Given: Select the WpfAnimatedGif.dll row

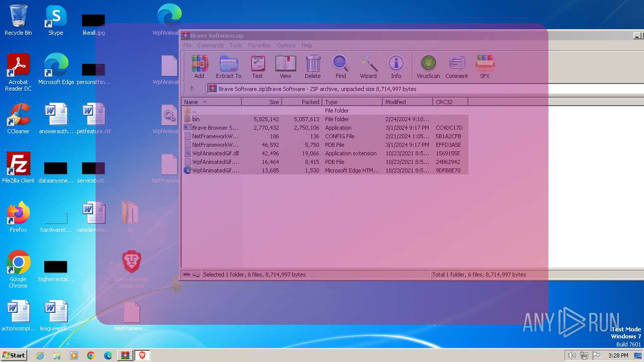Looking at the screenshot, I should point(325,153).
